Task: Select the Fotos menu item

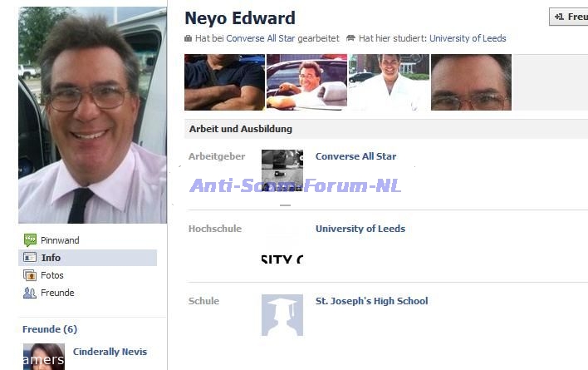Action: [52, 275]
